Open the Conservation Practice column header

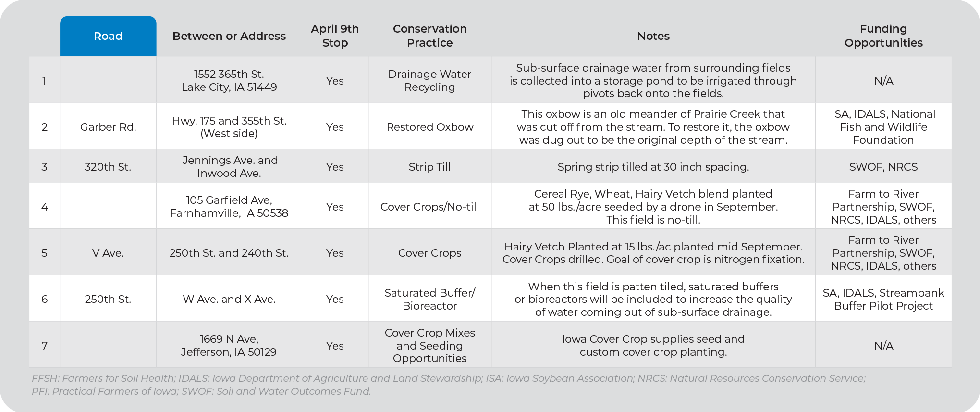point(429,36)
